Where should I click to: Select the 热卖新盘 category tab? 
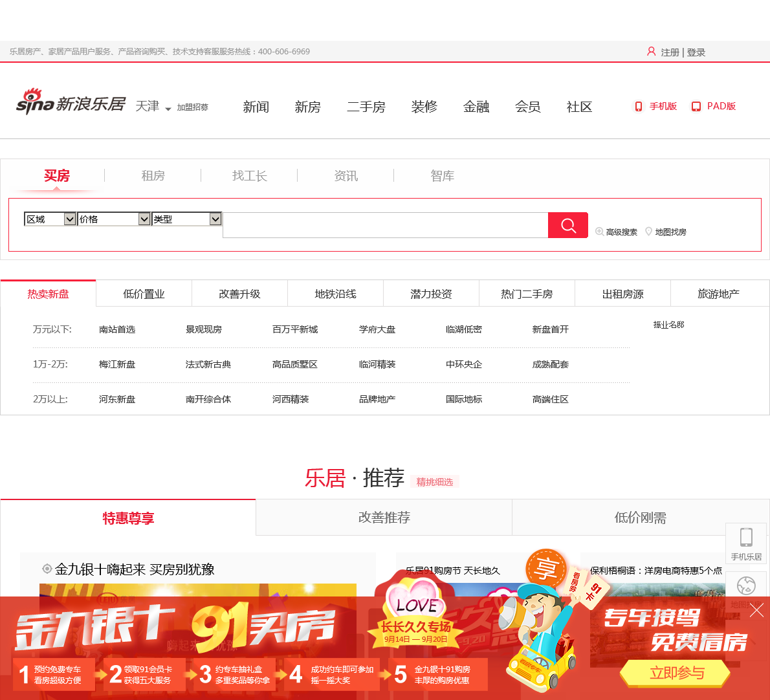(x=48, y=294)
